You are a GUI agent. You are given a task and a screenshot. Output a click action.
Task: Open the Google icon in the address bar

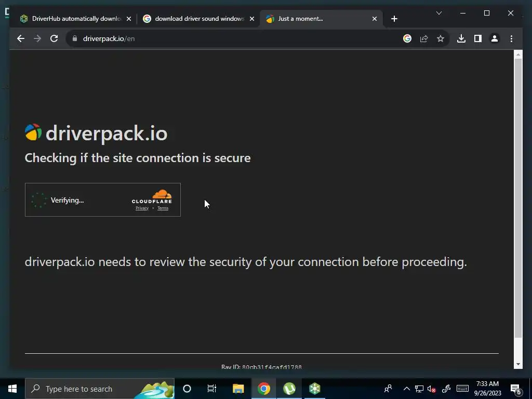click(x=407, y=38)
